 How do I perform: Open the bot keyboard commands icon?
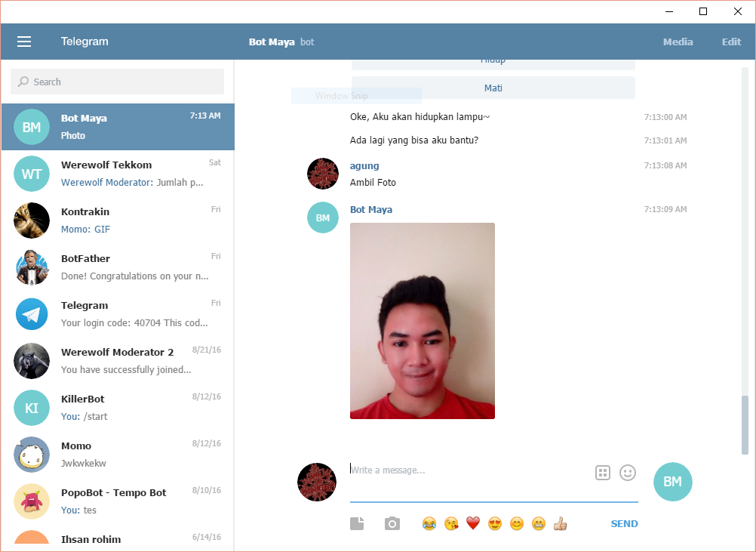pyautogui.click(x=603, y=473)
